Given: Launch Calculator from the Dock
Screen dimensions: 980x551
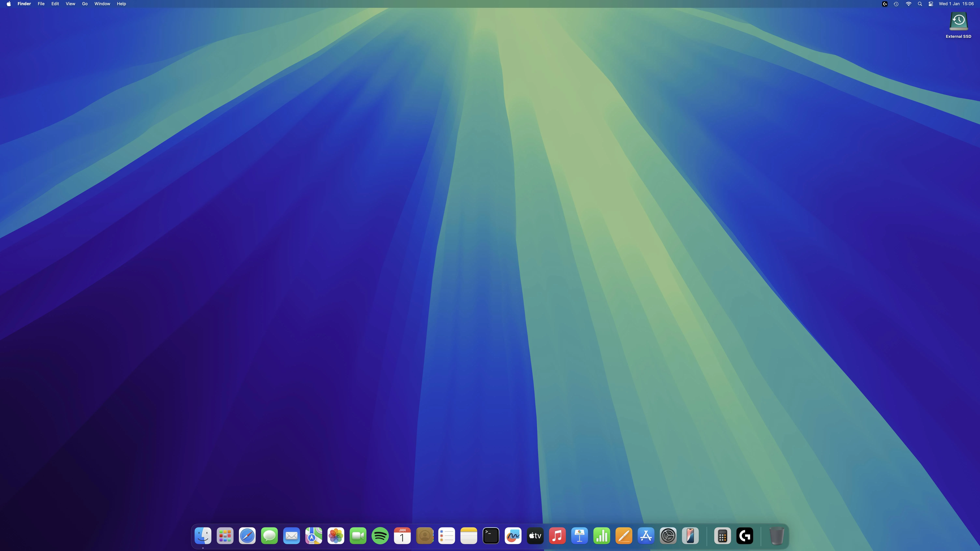Looking at the screenshot, I should 722,536.
